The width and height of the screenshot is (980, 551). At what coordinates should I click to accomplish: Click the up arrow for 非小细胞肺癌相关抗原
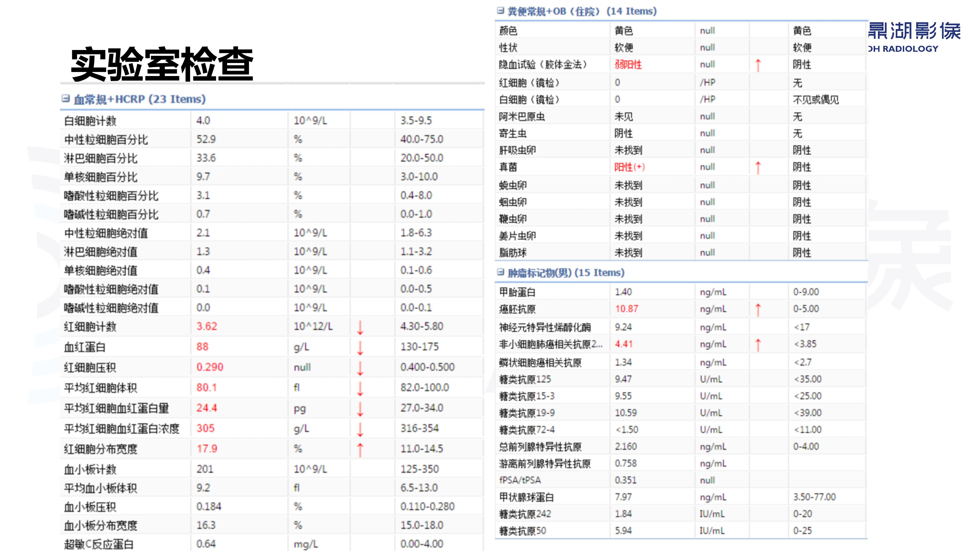(758, 345)
